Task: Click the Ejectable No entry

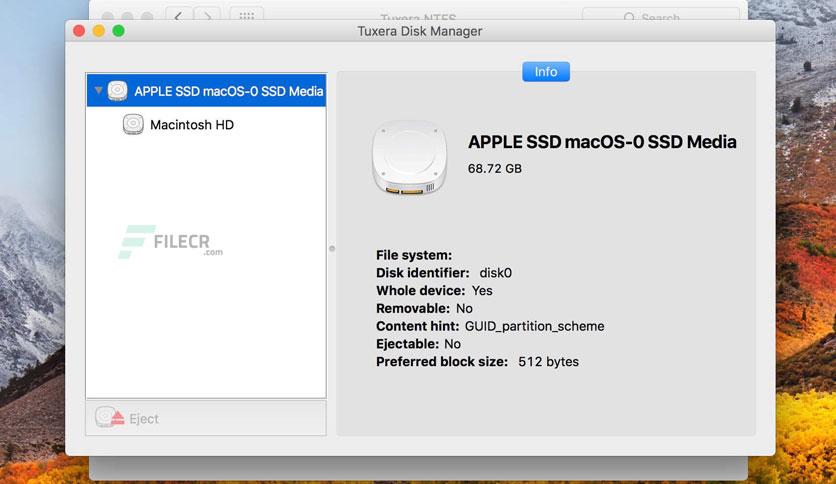Action: [418, 344]
